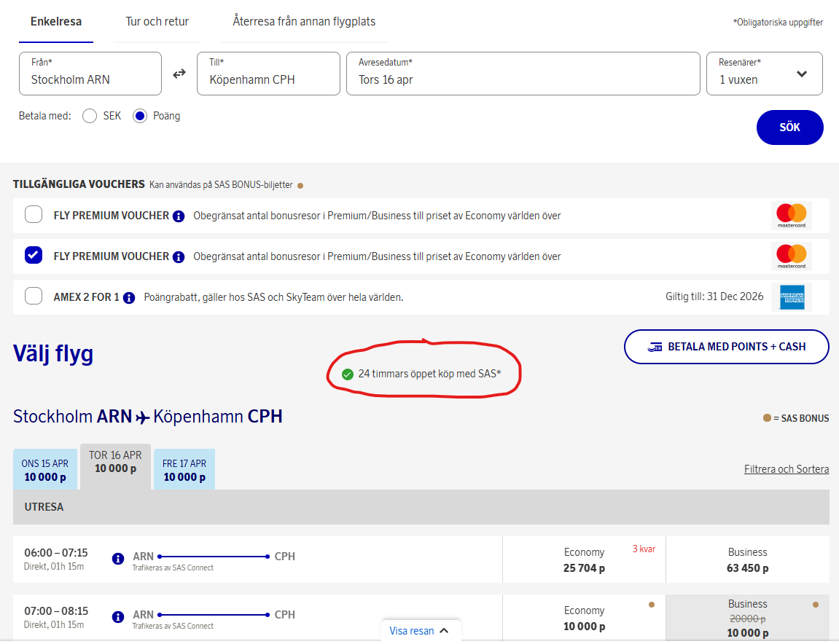Image resolution: width=839 pixels, height=644 pixels.
Task: Click American Express logo on Amex voucher
Action: point(792,297)
